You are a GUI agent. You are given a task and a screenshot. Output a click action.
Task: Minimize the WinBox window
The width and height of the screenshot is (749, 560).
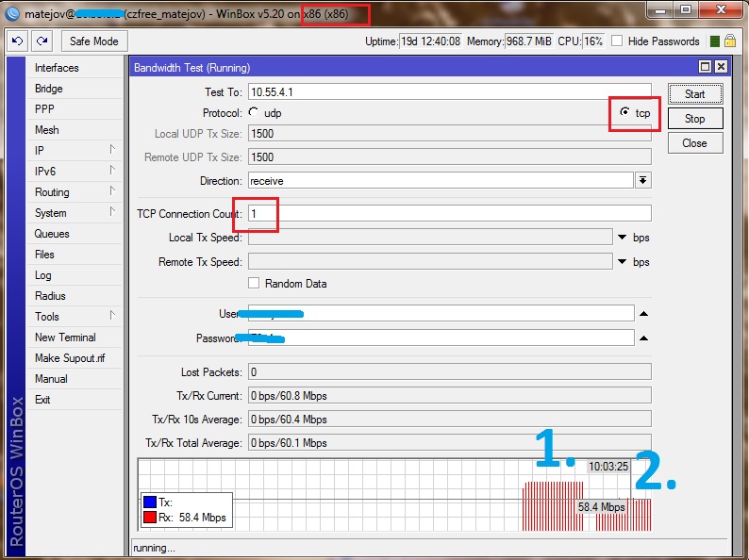pos(660,10)
